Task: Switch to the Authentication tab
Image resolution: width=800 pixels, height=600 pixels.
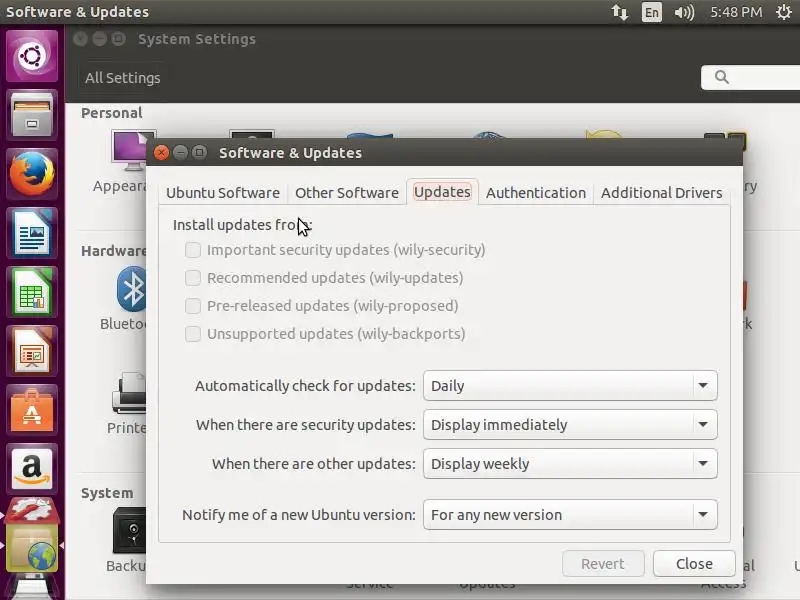Action: [536, 193]
